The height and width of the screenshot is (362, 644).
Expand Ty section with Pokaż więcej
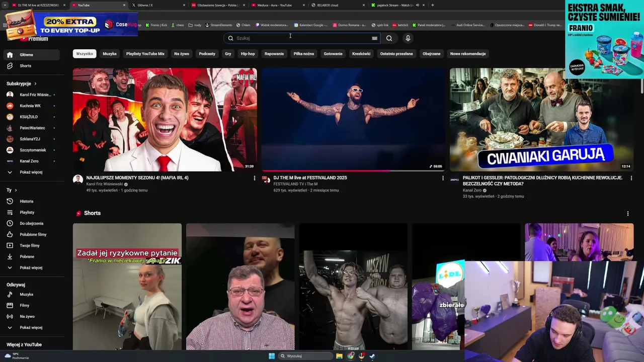[x=32, y=267]
